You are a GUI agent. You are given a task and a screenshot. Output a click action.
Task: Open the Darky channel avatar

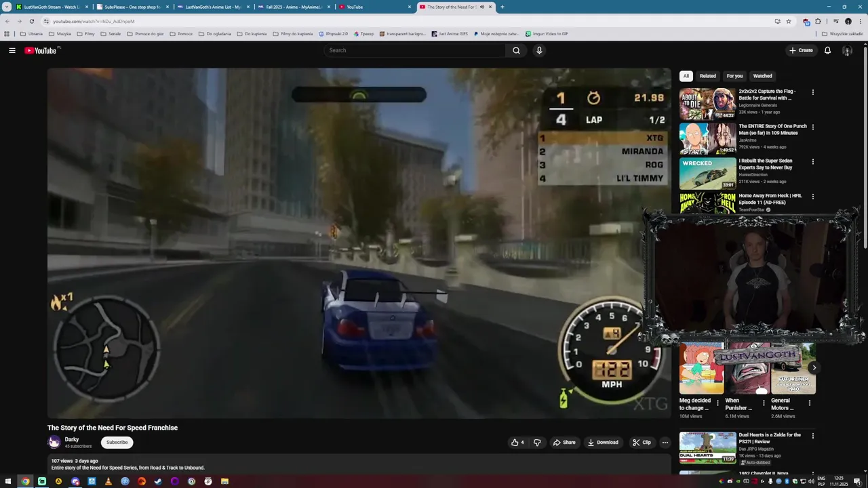(54, 443)
